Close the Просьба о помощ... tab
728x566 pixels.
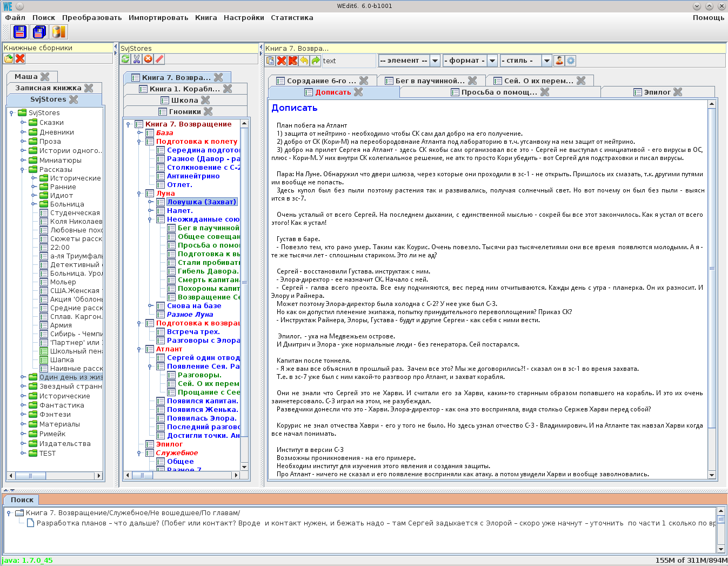(545, 92)
